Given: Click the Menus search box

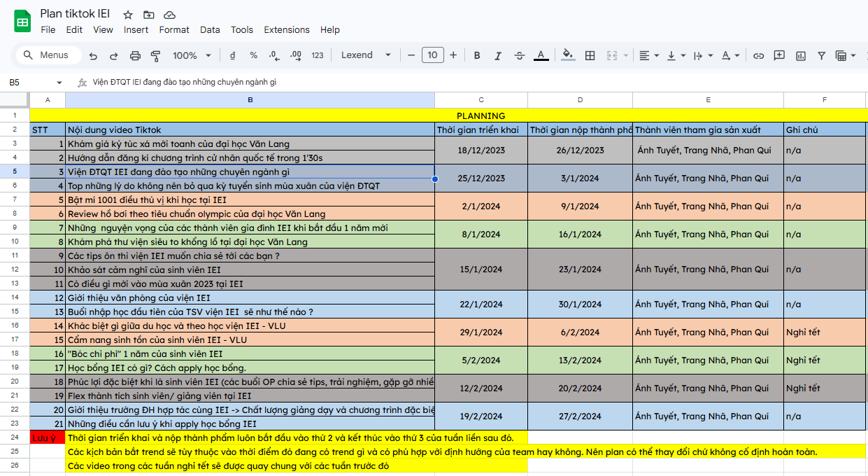Looking at the screenshot, I should 48,55.
